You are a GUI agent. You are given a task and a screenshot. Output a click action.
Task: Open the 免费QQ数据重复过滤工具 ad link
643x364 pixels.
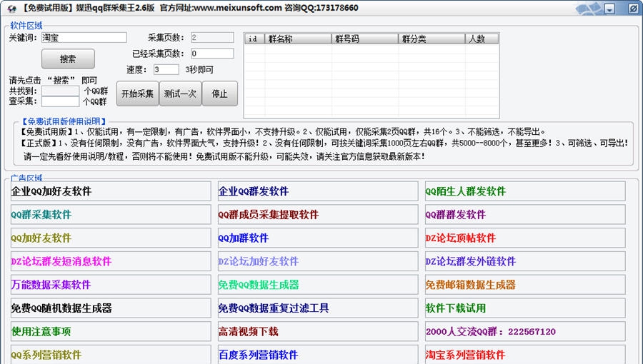[x=318, y=308]
